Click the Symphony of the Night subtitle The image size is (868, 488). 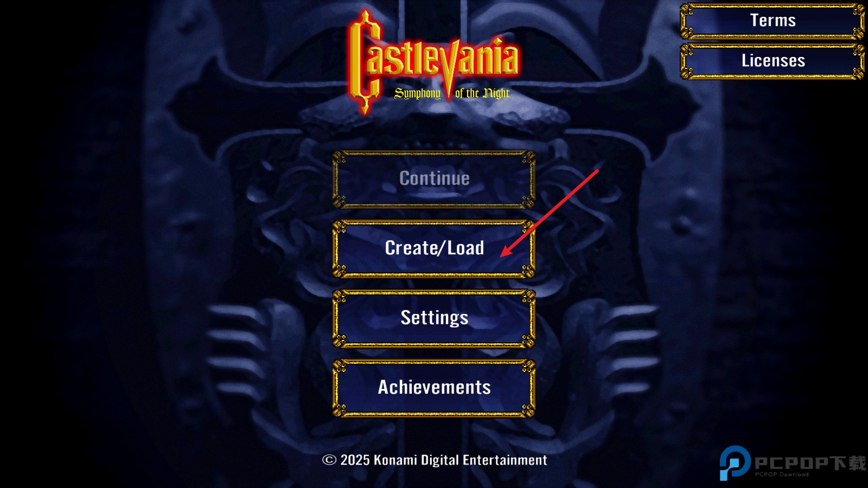(452, 93)
